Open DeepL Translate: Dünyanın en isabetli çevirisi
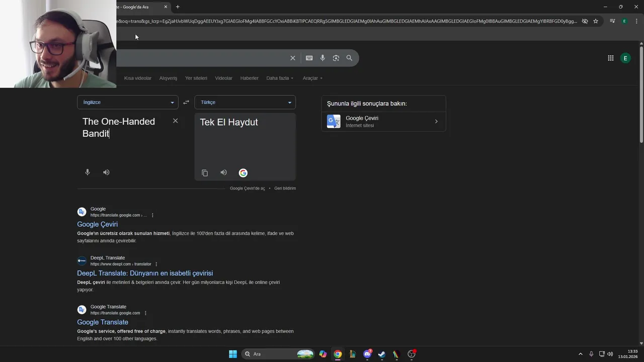 [145, 273]
